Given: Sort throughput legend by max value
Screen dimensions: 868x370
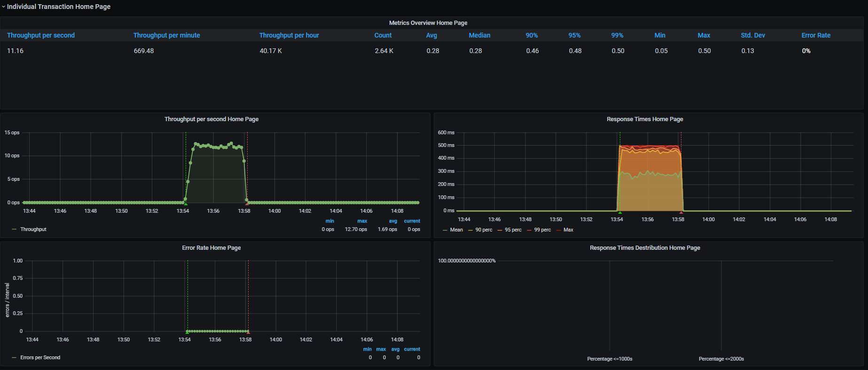Looking at the screenshot, I should tap(362, 221).
